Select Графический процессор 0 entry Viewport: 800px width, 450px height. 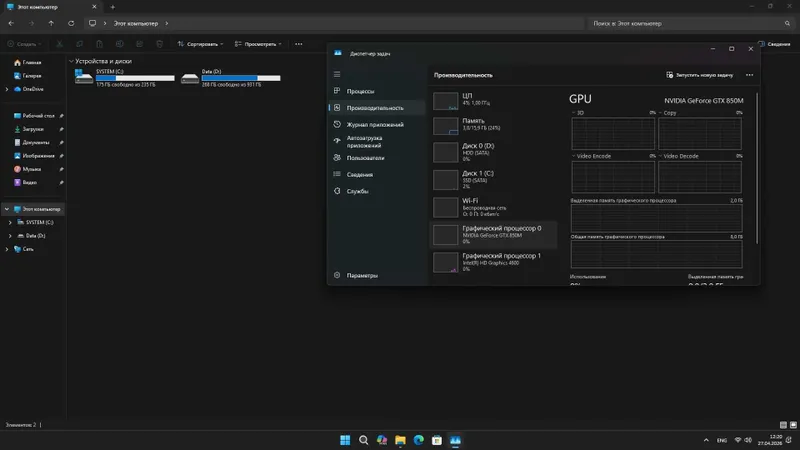[494, 235]
